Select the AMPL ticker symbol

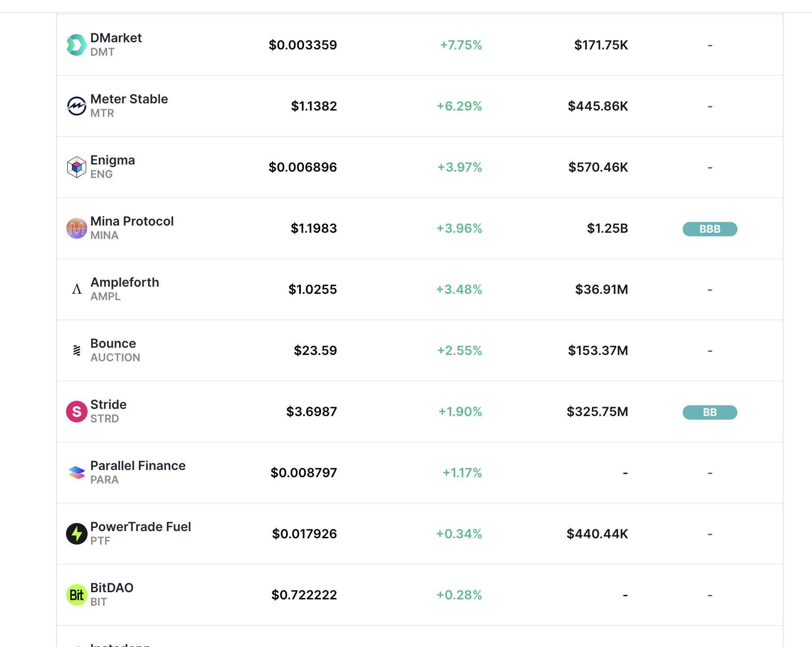click(106, 297)
